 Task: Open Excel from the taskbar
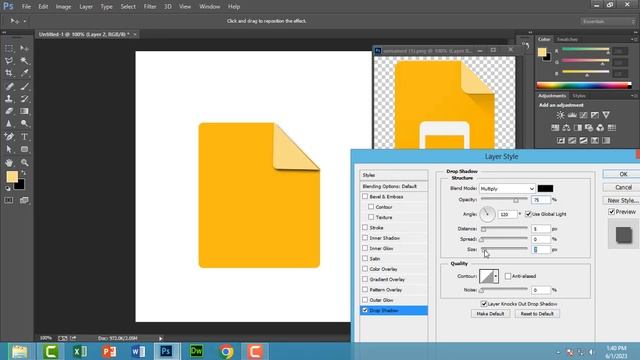click(x=80, y=351)
